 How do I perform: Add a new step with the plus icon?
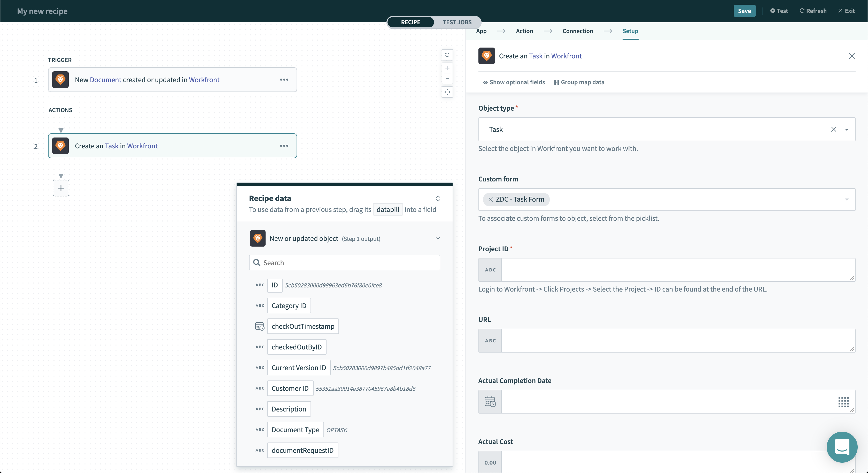pyautogui.click(x=61, y=188)
